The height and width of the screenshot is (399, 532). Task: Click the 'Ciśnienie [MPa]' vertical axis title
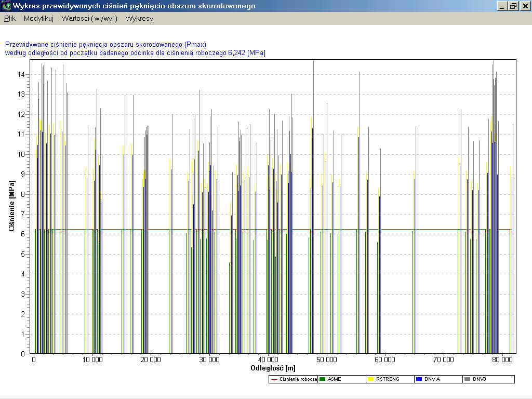(12, 206)
